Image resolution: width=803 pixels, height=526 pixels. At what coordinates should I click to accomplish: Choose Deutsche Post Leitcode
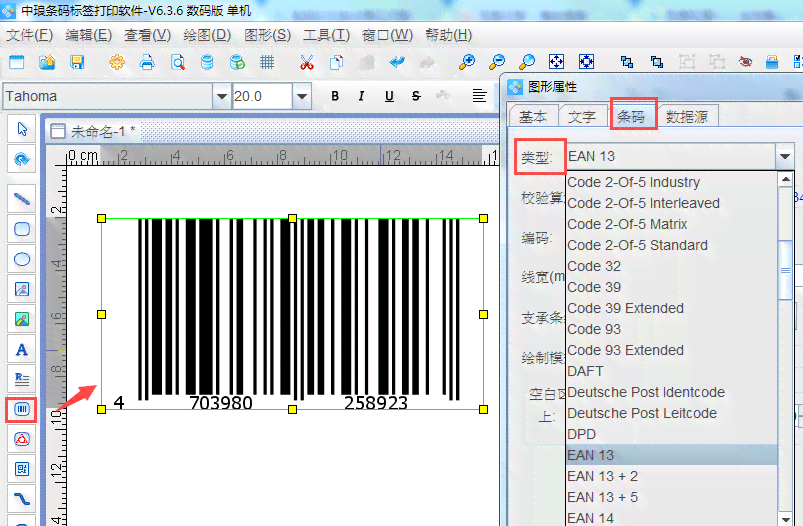click(x=672, y=413)
